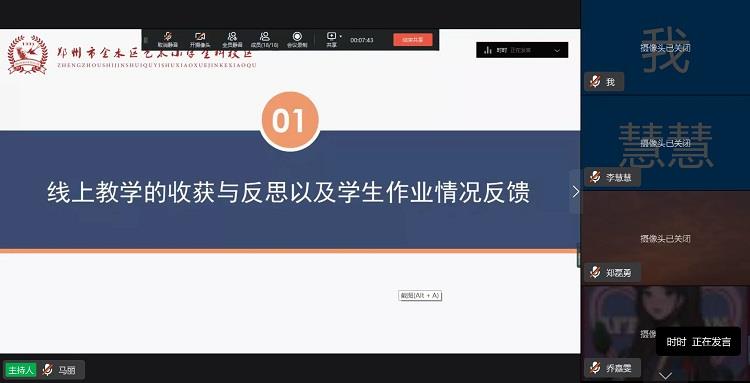Select the 郑磊勇 participant video tile
This screenshot has width=750, height=383.
pyautogui.click(x=665, y=238)
